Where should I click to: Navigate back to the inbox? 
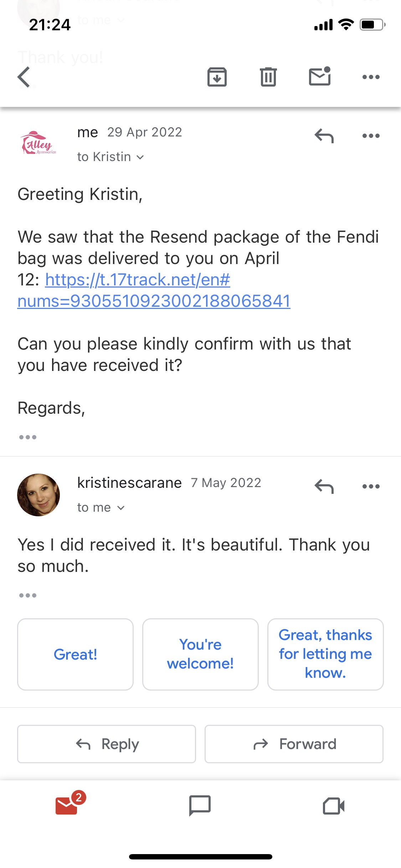click(24, 77)
